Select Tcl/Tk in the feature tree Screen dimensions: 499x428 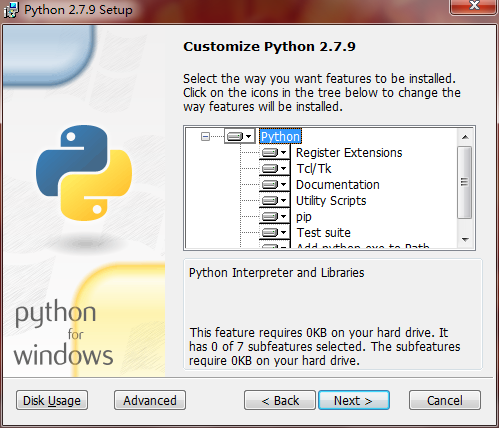314,168
